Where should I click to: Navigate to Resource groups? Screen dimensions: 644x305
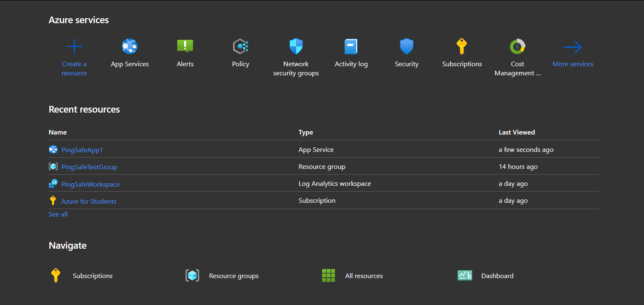pos(234,276)
